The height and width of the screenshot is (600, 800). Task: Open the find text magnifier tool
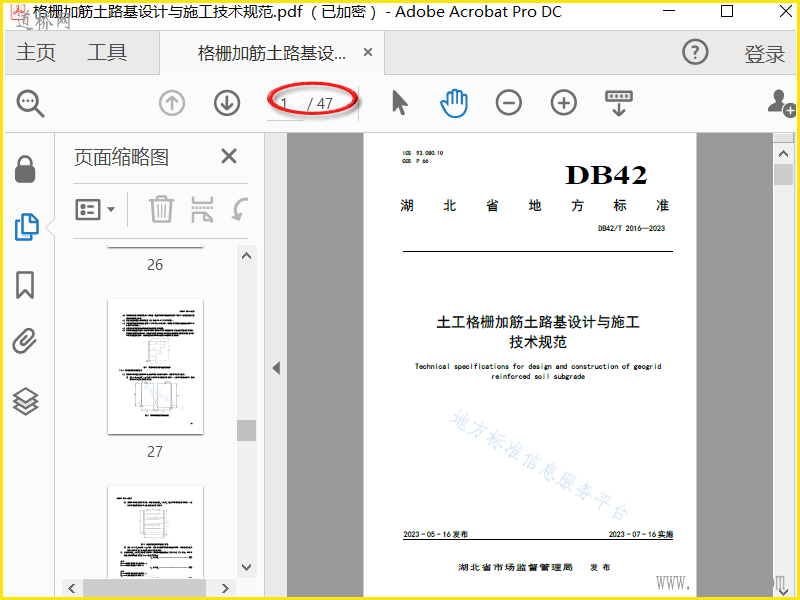[x=31, y=104]
